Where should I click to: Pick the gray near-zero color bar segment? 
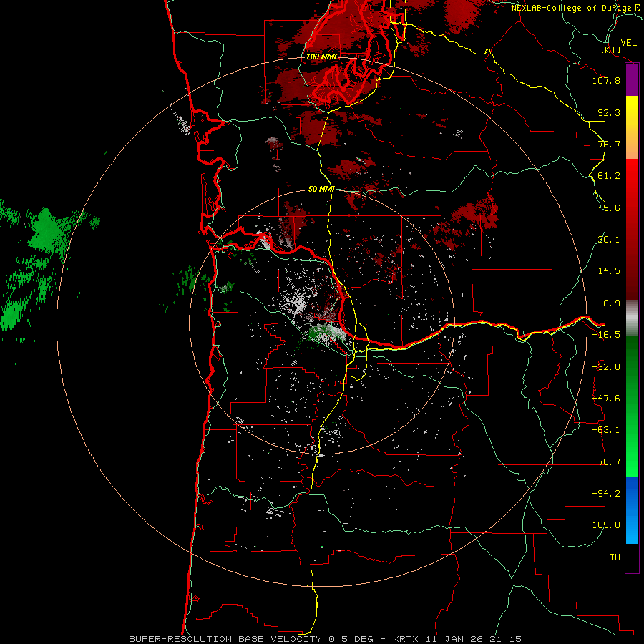632,318
